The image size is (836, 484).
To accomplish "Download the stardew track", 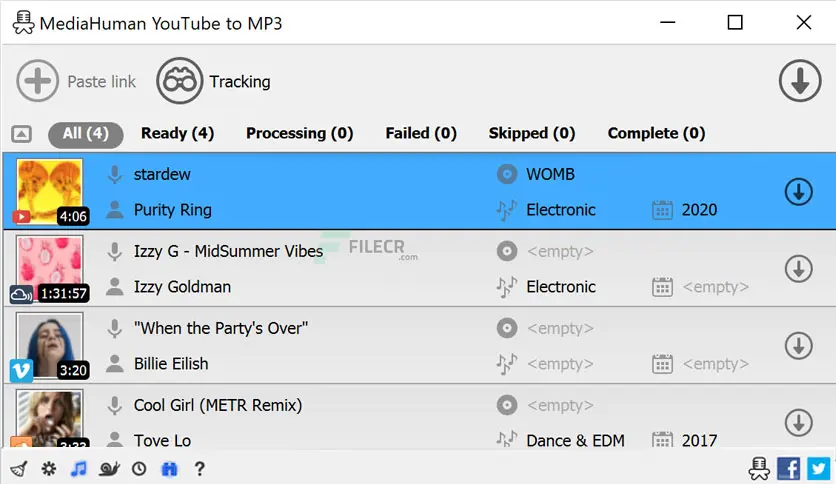I will click(798, 191).
